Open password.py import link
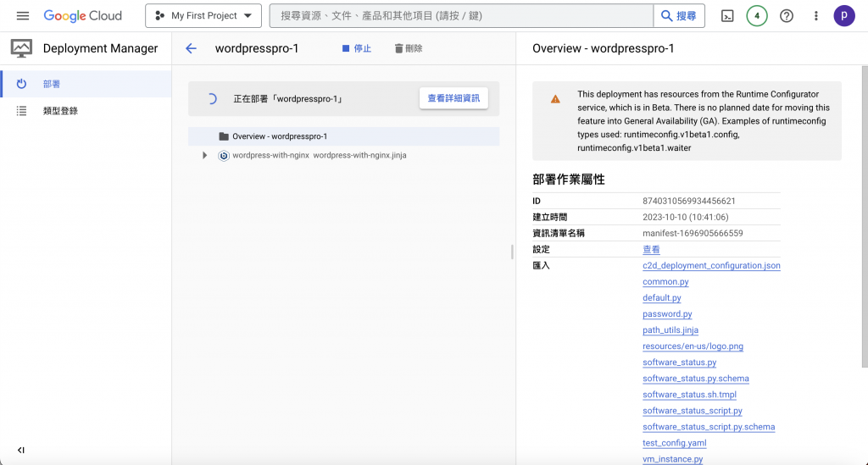 [x=667, y=314]
